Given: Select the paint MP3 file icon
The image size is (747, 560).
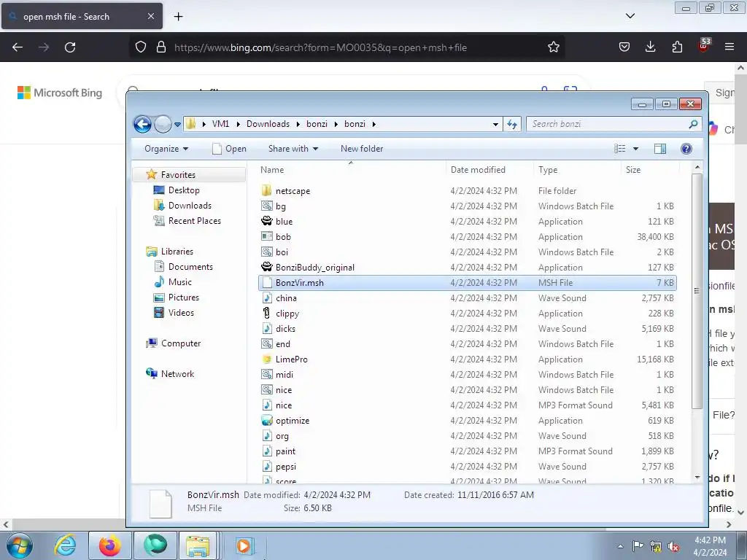Looking at the screenshot, I should pos(267,451).
